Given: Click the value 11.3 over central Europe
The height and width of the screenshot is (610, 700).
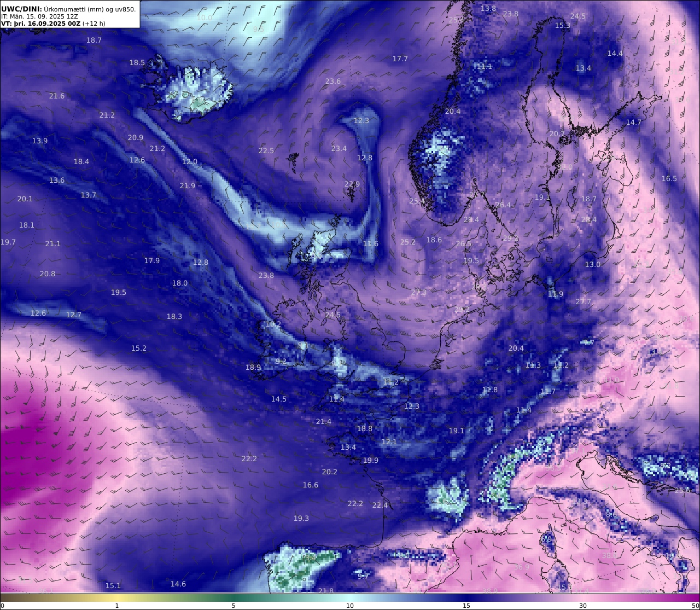Looking at the screenshot, I should pos(533,365).
